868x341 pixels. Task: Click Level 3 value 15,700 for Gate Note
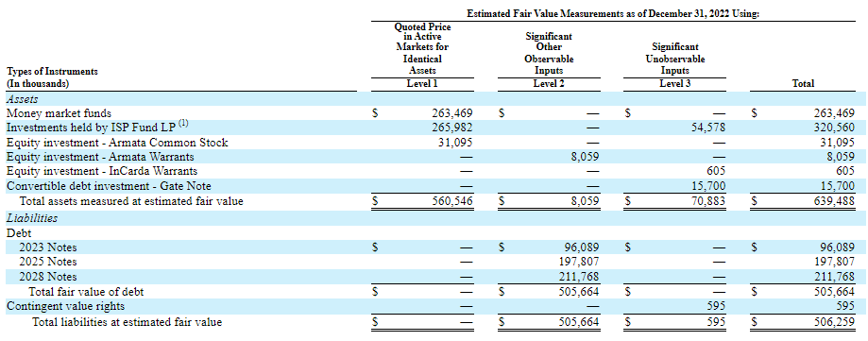coord(708,186)
